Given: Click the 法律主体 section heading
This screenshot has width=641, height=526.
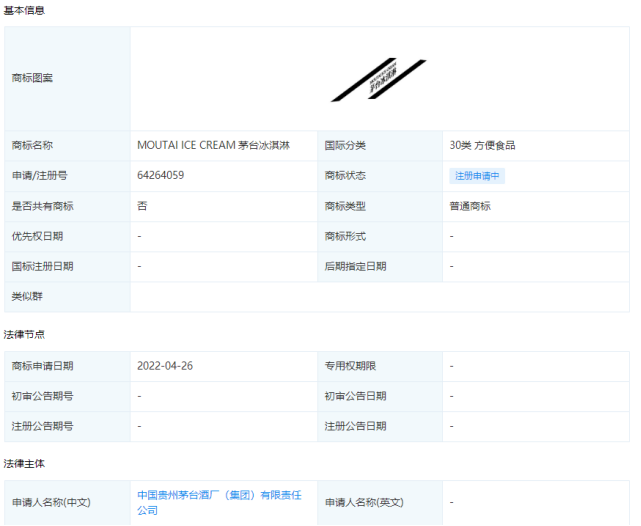Looking at the screenshot, I should [x=23, y=464].
